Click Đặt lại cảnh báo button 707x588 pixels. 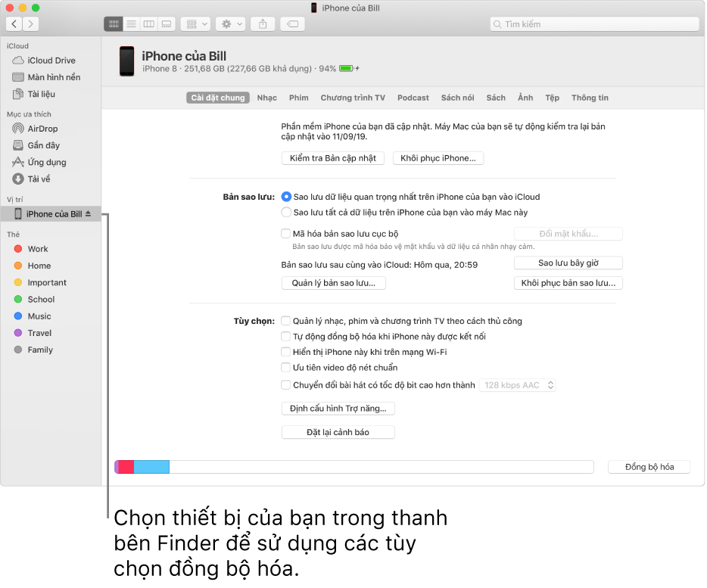[x=338, y=432]
